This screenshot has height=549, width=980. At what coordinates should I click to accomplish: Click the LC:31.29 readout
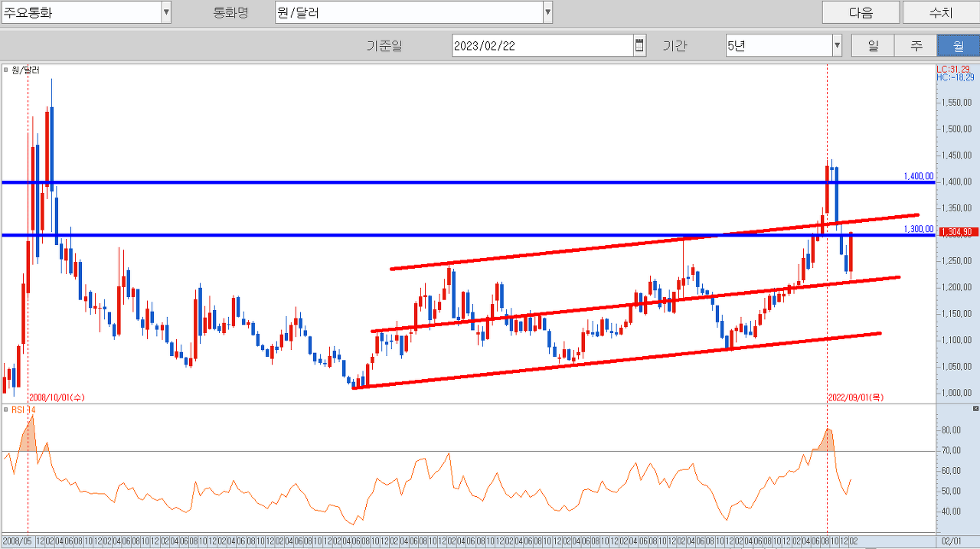pyautogui.click(x=952, y=70)
